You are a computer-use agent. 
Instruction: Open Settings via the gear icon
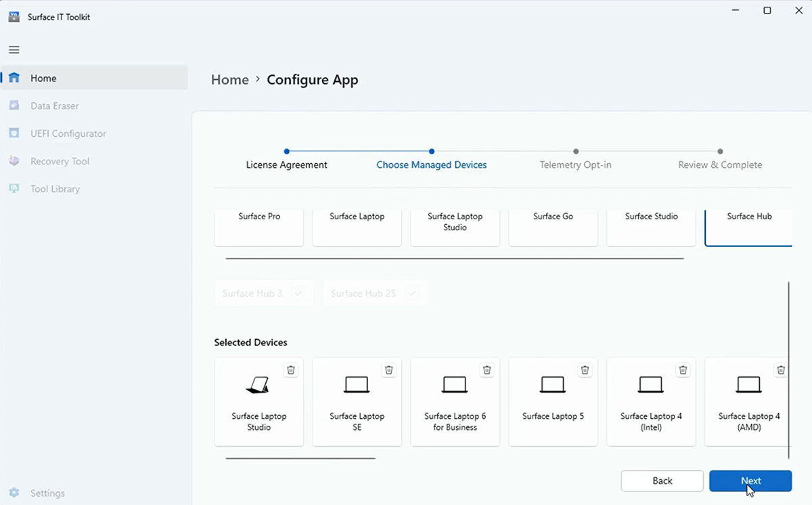tap(14, 493)
